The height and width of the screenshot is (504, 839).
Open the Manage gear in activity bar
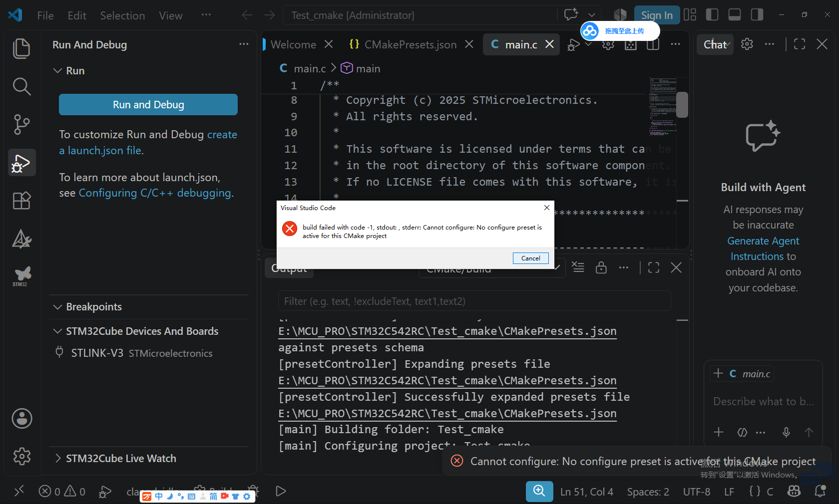(22, 456)
